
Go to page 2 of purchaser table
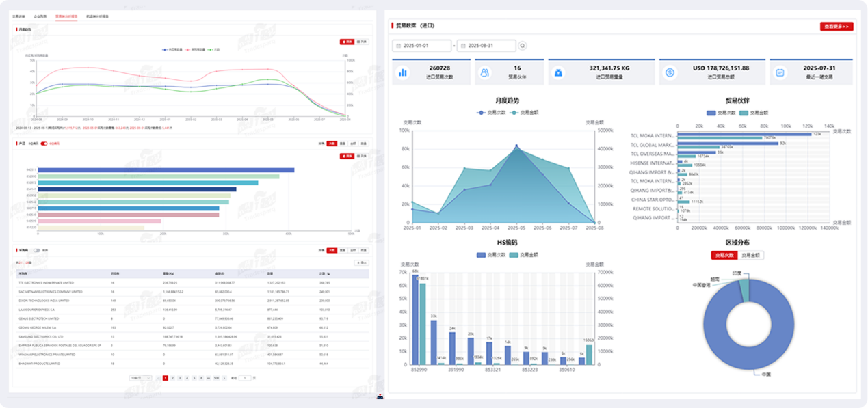coord(172,377)
